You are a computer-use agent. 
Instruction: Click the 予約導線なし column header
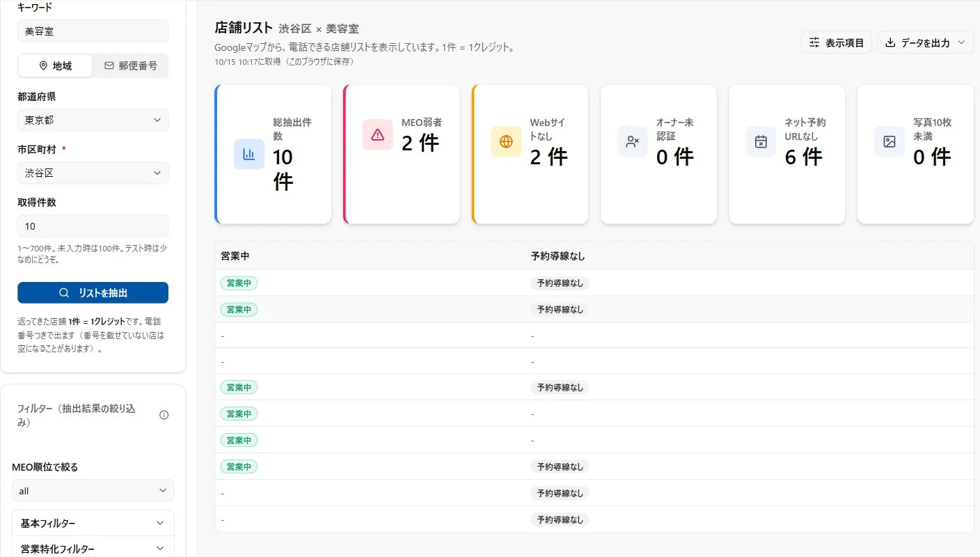[x=558, y=256]
